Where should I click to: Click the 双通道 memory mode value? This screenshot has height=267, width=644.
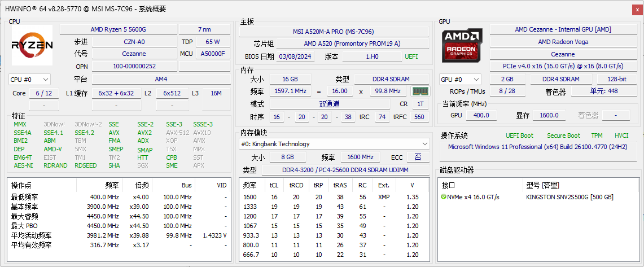330,104
